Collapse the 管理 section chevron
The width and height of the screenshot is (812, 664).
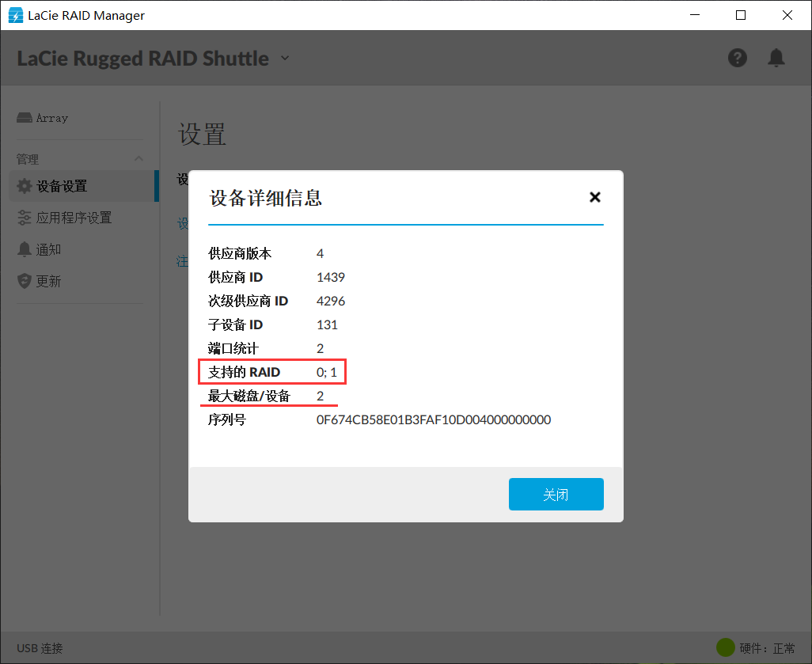[x=138, y=158]
